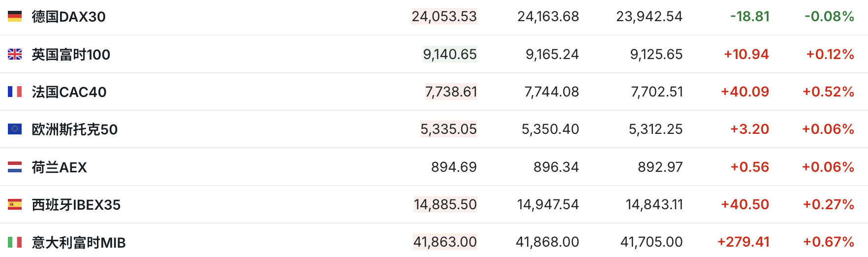Image resolution: width=868 pixels, height=257 pixels.
Task: Open the 荷兰AEX index link
Action: pos(59,167)
